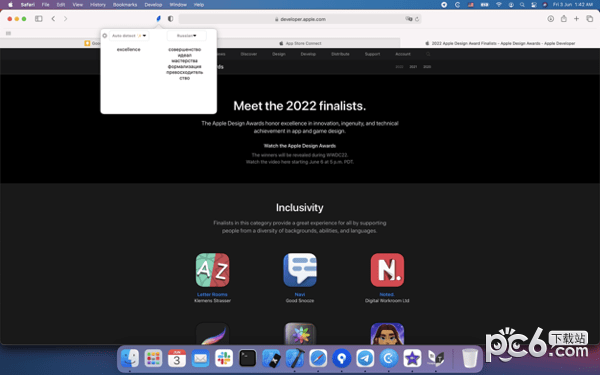Open the Bookmarks menu

(x=125, y=5)
